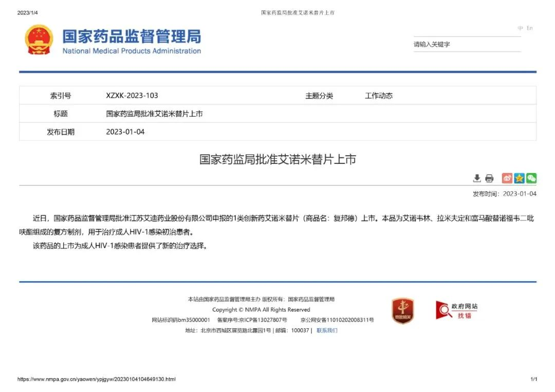Switch language to 中 (Chinese)

tap(520, 28)
